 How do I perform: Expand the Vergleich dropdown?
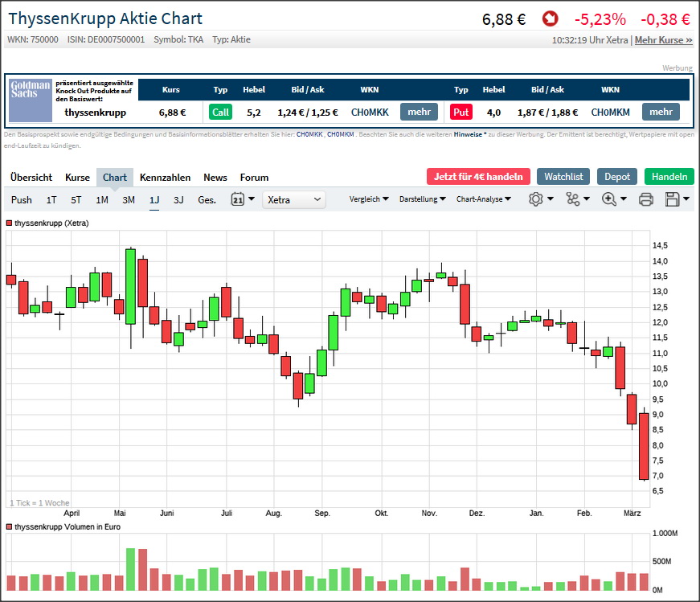pyautogui.click(x=369, y=199)
